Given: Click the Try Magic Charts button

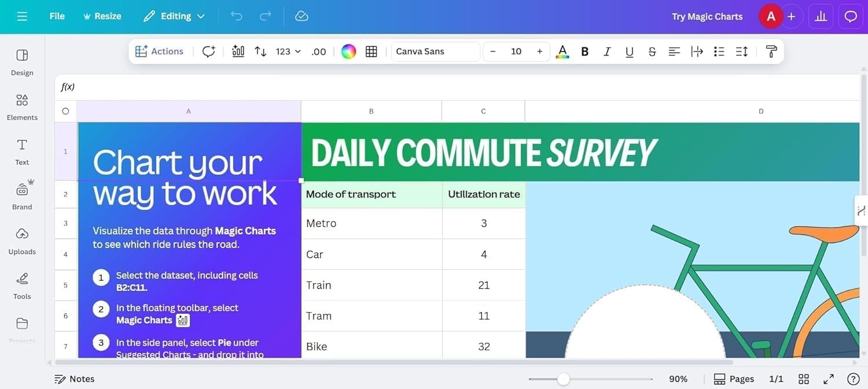Looking at the screenshot, I should tap(707, 16).
